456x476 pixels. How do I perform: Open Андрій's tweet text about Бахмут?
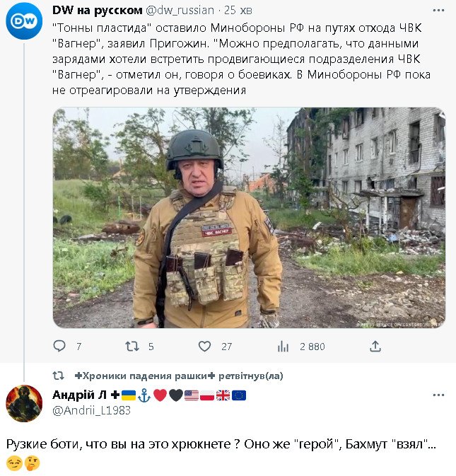[221, 445]
